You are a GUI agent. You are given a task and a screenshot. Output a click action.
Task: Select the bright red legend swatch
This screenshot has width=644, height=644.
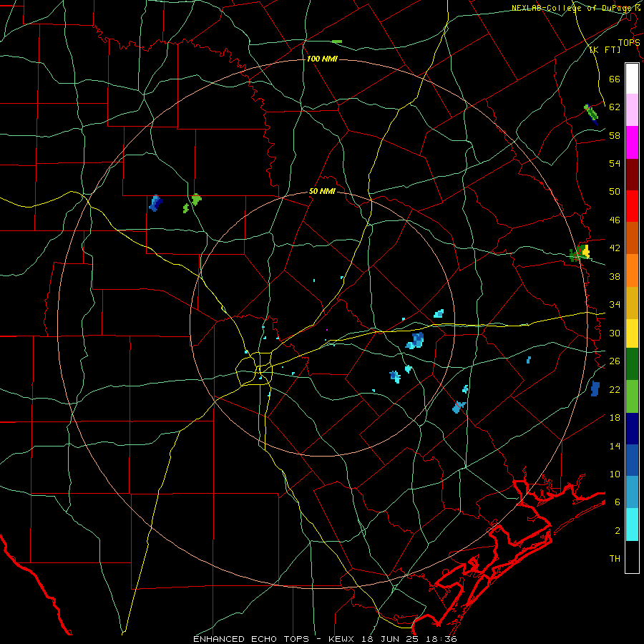pos(632,206)
